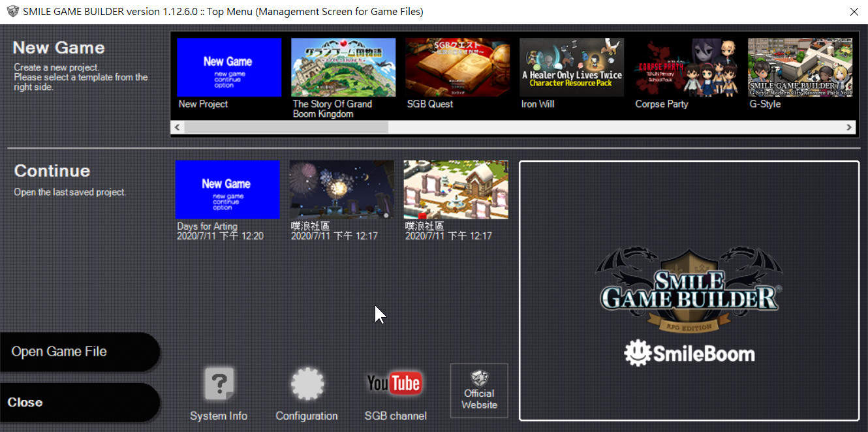The width and height of the screenshot is (868, 432).
Task: Click the 'Iron Will' label text
Action: coord(537,104)
